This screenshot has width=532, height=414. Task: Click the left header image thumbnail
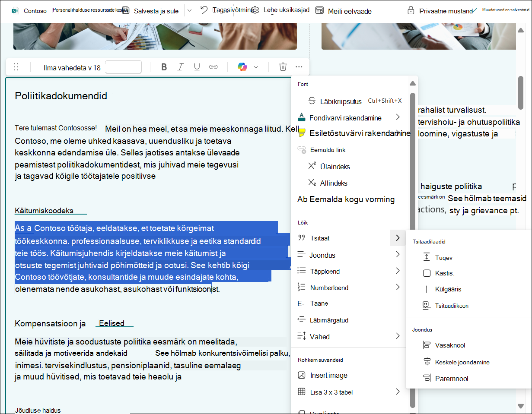pyautogui.click(x=155, y=35)
